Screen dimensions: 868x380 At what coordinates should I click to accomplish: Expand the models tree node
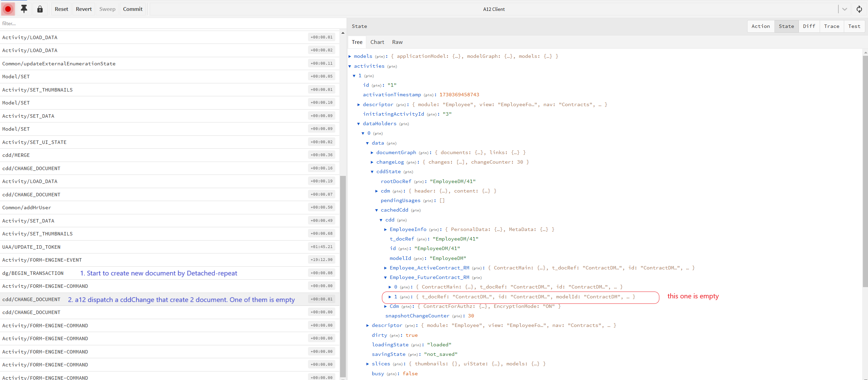[x=350, y=56]
